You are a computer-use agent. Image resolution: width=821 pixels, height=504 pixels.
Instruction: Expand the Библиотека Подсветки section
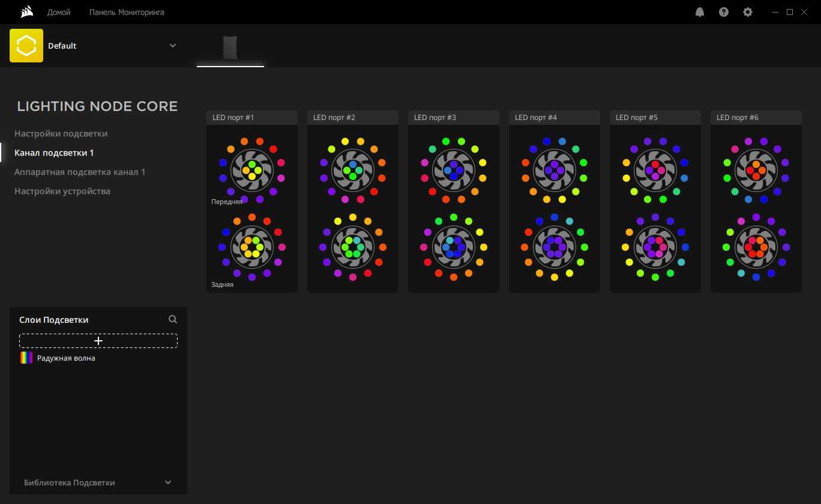[x=168, y=482]
